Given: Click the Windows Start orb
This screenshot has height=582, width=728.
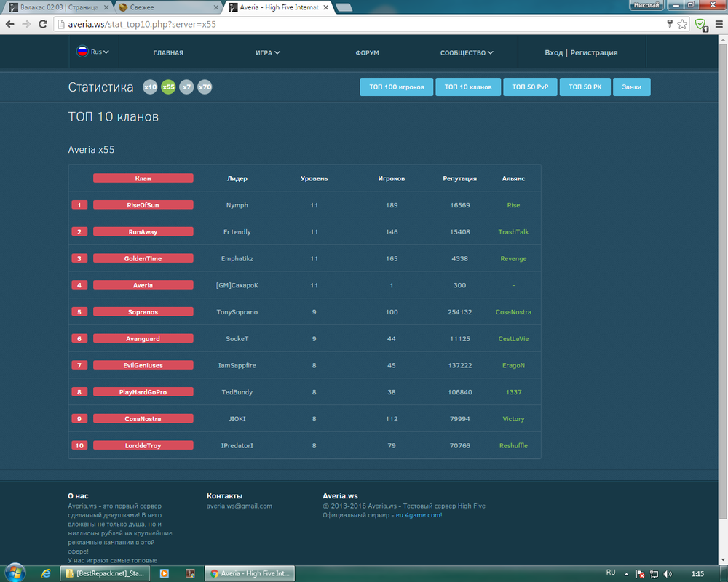Looking at the screenshot, I should point(15,573).
